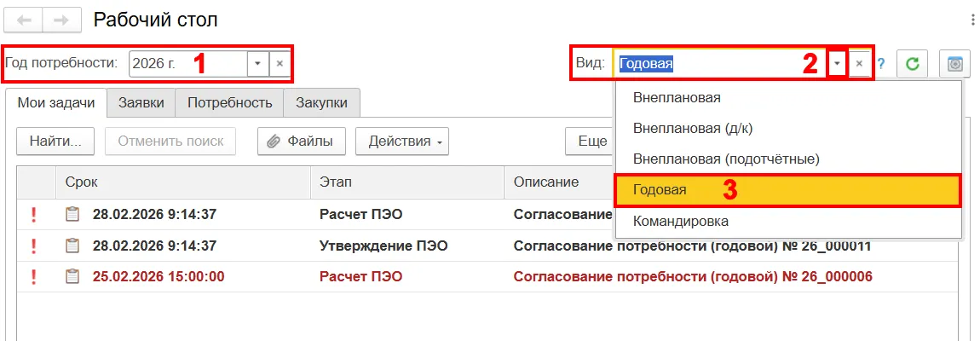This screenshot has width=980, height=341.
Task: Select task № 26_000011 description
Action: 693,246
